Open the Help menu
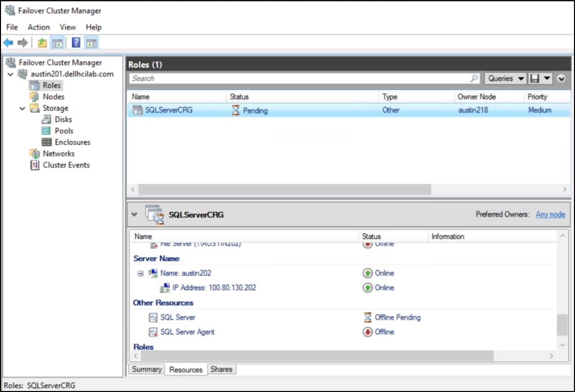The image size is (575, 392). coord(94,27)
